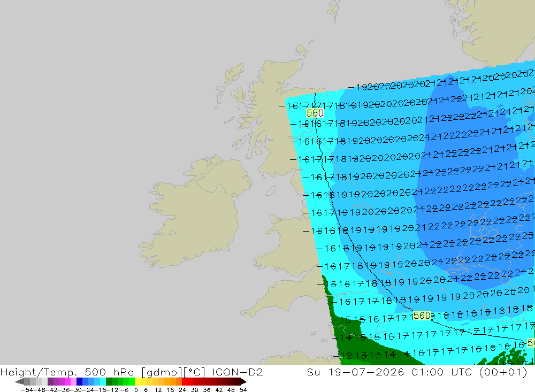Click the 560 contour label near Scotland
The height and width of the screenshot is (392, 535).
(315, 113)
